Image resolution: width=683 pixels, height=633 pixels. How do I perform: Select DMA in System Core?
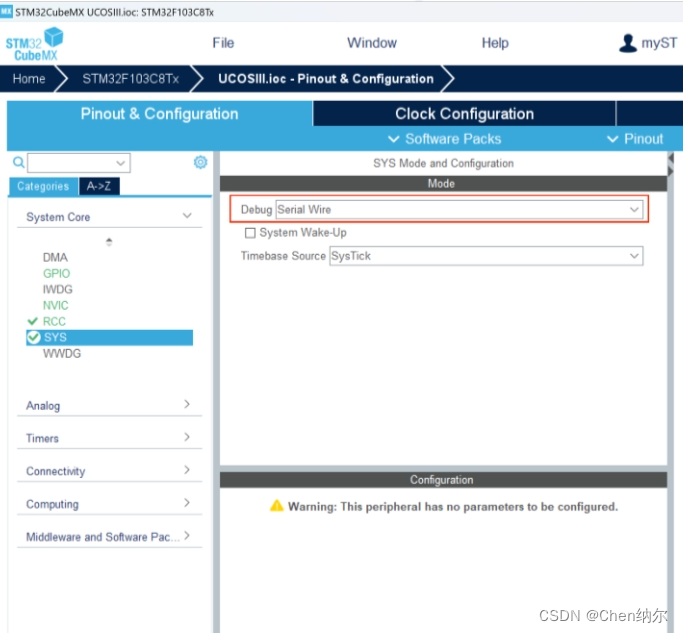(55, 257)
